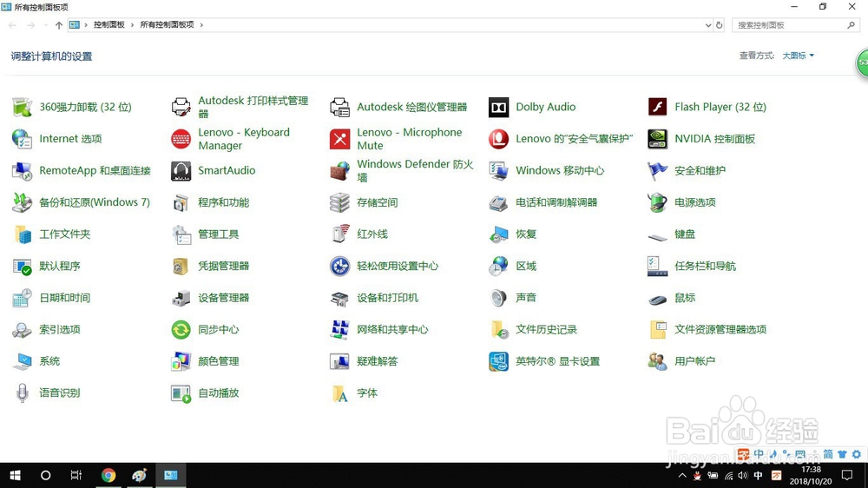The height and width of the screenshot is (488, 868).
Task: Open NVIDIA 控制面板 icon
Action: click(x=657, y=139)
